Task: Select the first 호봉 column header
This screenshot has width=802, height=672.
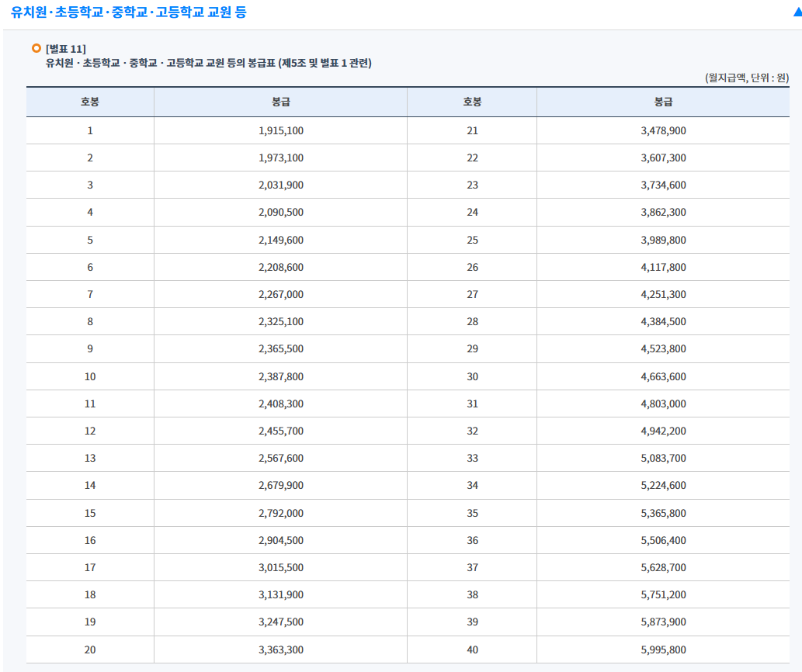Action: point(89,101)
